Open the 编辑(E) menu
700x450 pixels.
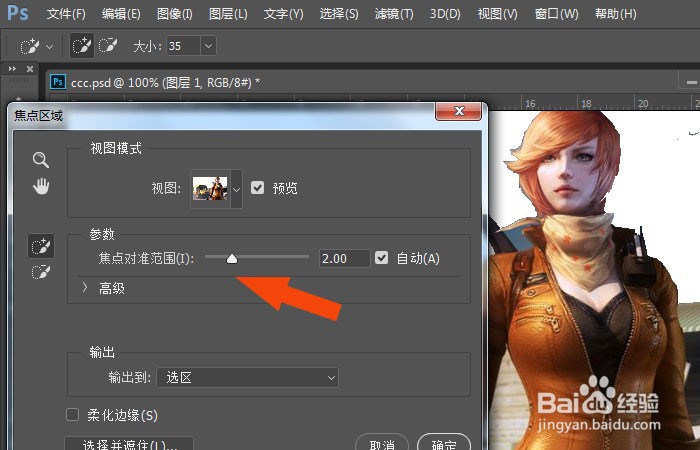click(x=121, y=14)
